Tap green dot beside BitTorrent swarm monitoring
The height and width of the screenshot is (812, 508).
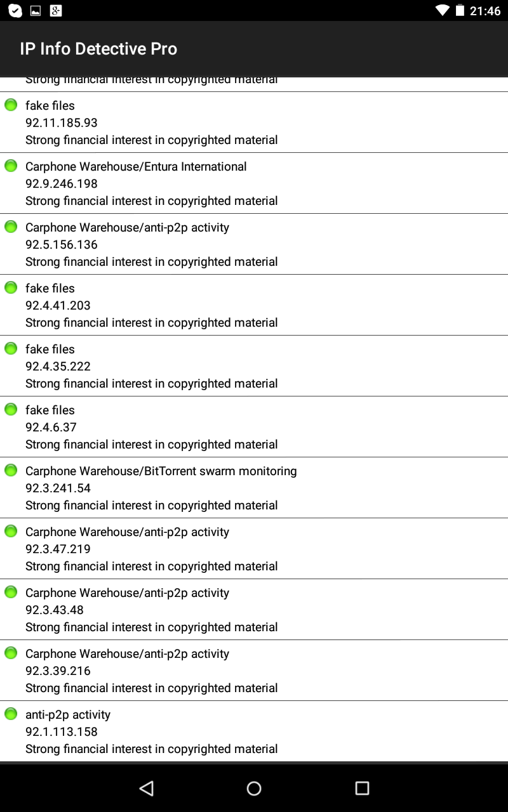coord(11,470)
